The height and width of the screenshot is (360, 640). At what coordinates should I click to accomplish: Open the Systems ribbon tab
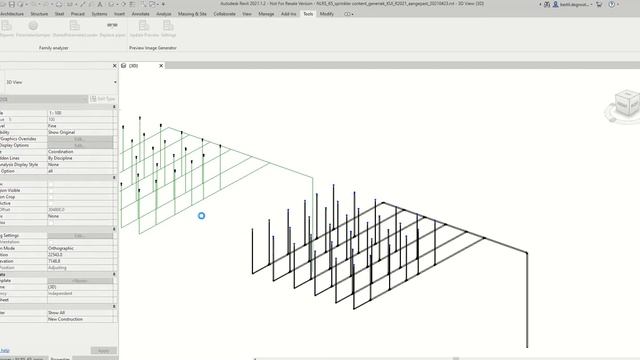tap(99, 14)
